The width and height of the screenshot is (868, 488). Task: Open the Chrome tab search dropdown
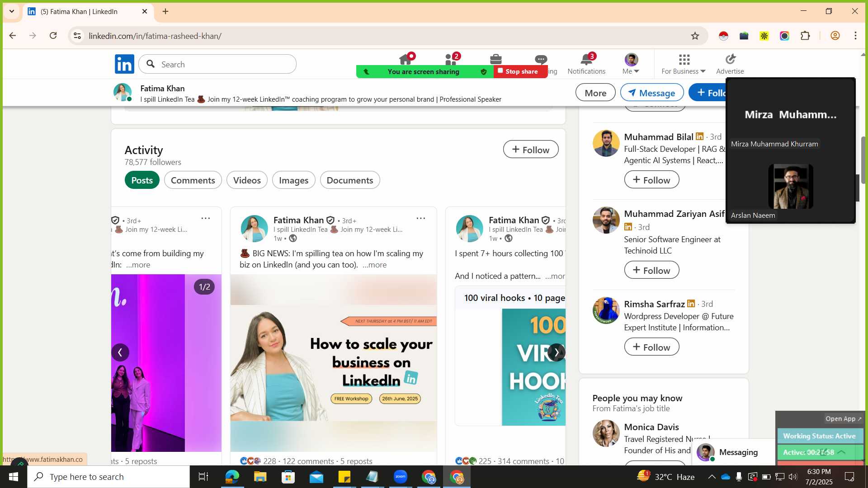pyautogui.click(x=12, y=11)
